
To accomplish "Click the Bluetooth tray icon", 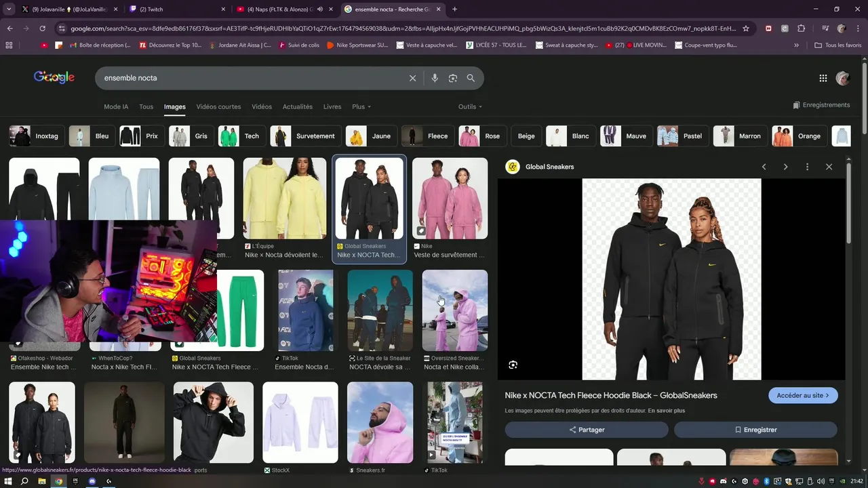I will [x=766, y=481].
